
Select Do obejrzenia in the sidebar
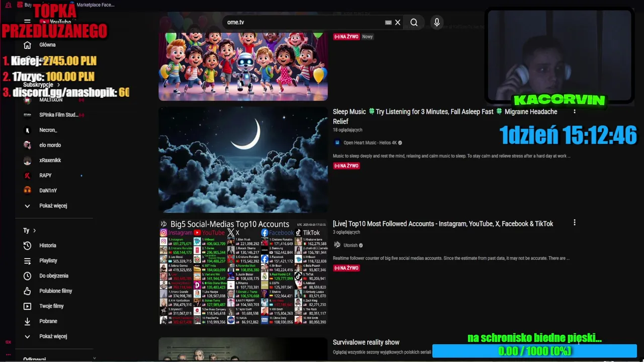pyautogui.click(x=54, y=276)
